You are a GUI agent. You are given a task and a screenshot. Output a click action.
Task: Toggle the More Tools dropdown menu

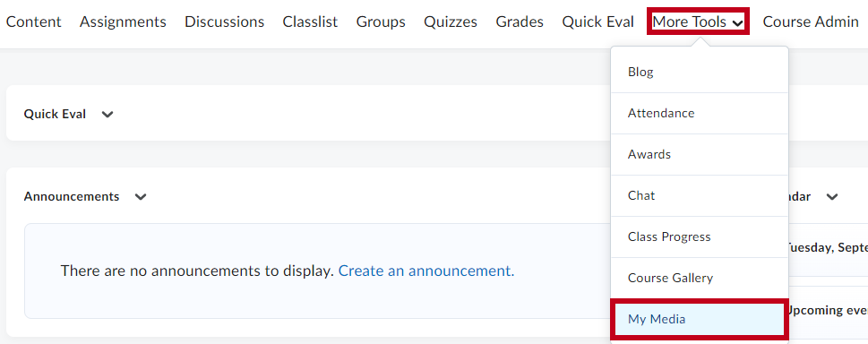[698, 22]
